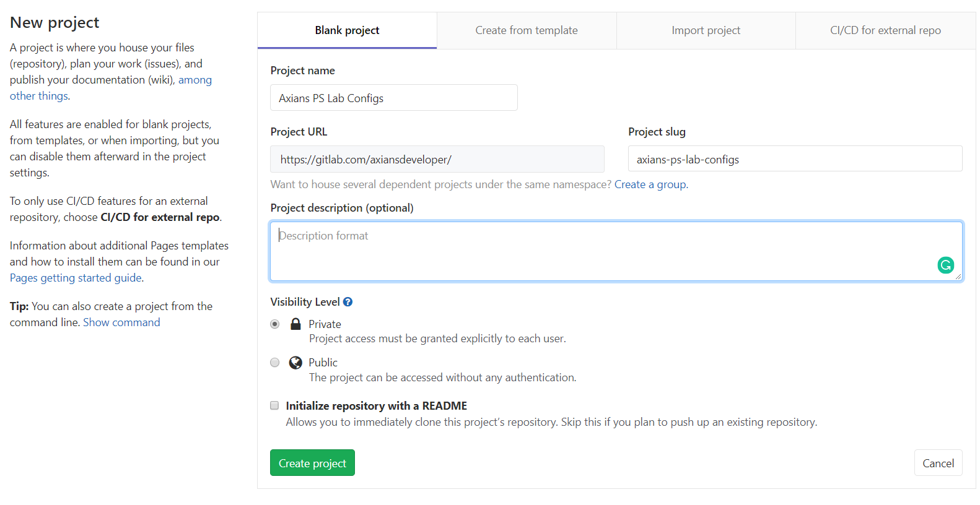Click the Grammarly icon in description box
Screen dimensions: 980x505
[945, 265]
